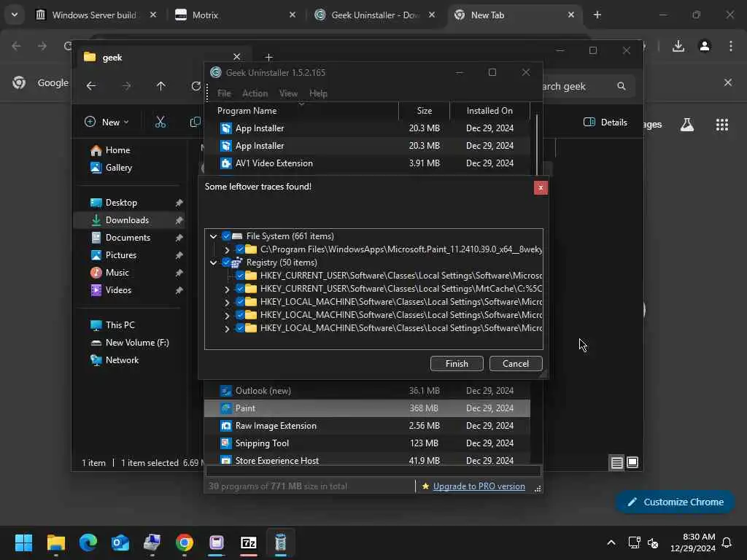The height and width of the screenshot is (560, 747).
Task: Uncheck the File System (661 items) checkbox
Action: pos(226,236)
